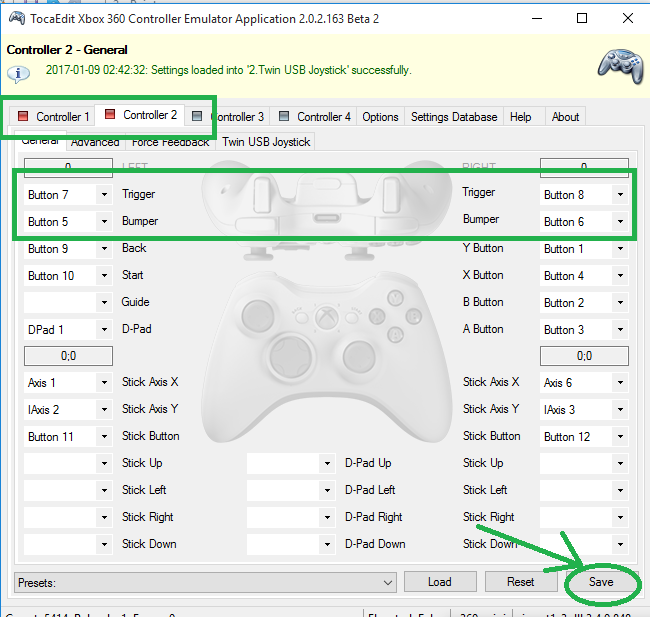Click the large controller image at top right
The width and height of the screenshot is (650, 617).
pyautogui.click(x=620, y=66)
